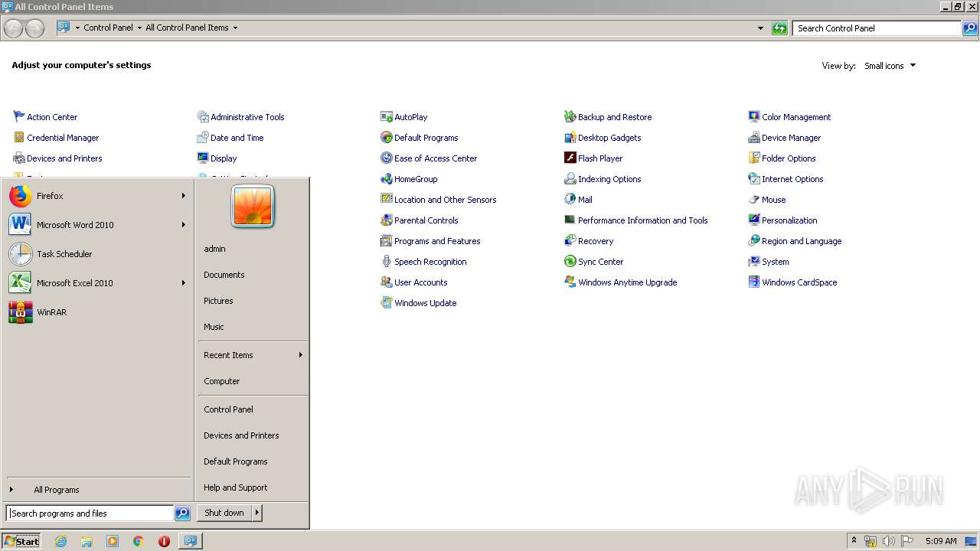Click the Device Manager icon

click(x=754, y=138)
